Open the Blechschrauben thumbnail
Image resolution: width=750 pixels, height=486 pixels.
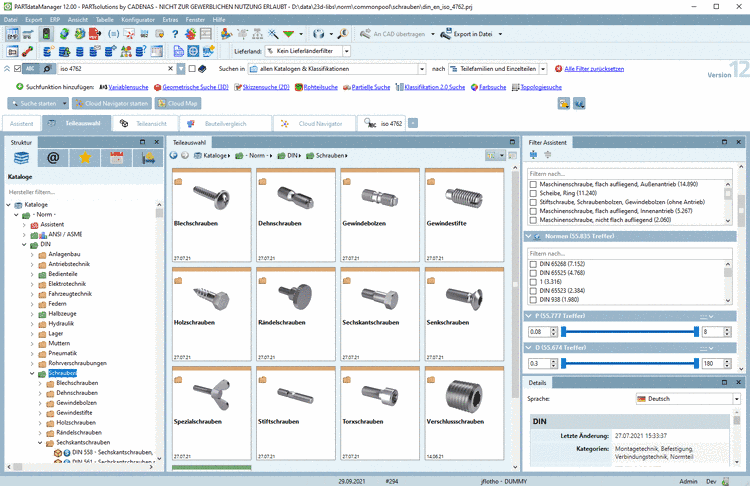click(211, 200)
